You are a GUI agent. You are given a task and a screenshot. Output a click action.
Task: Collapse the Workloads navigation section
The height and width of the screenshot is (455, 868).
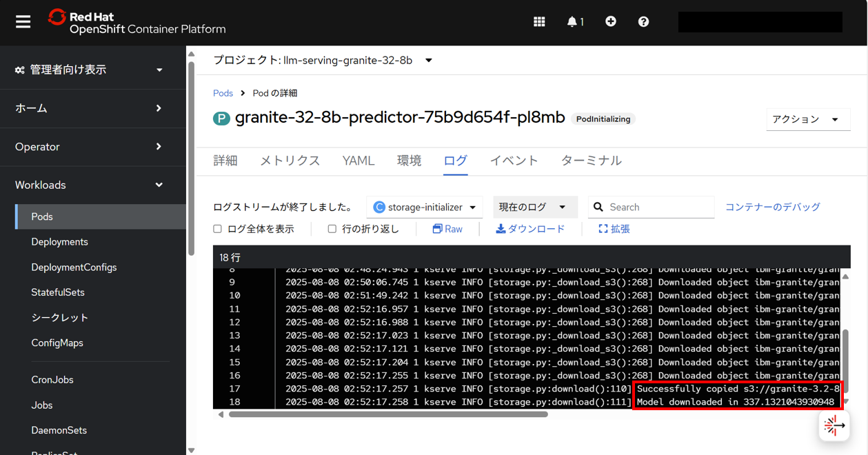(x=93, y=185)
